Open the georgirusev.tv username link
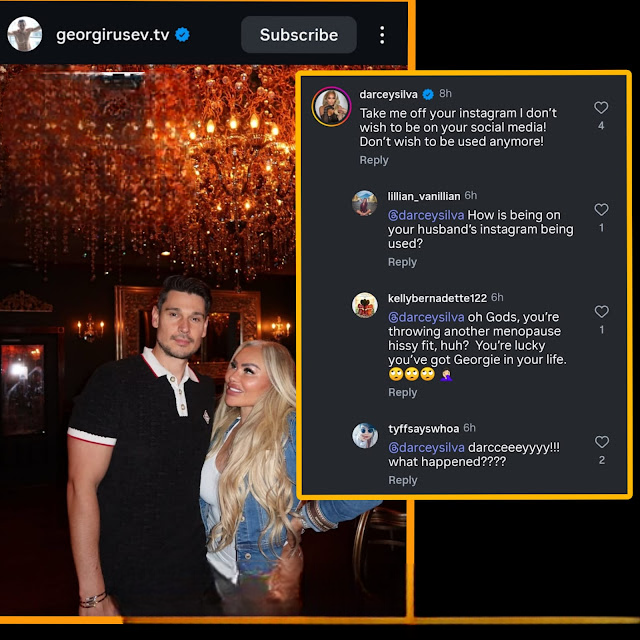 coord(113,35)
